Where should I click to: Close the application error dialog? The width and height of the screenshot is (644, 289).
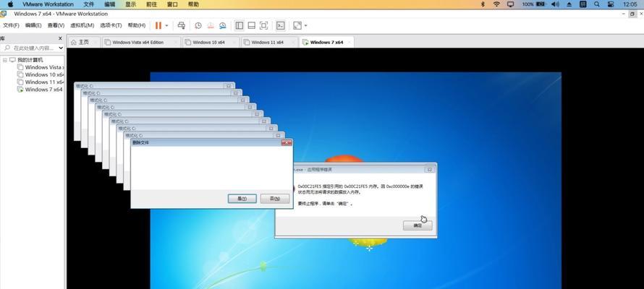[430, 169]
